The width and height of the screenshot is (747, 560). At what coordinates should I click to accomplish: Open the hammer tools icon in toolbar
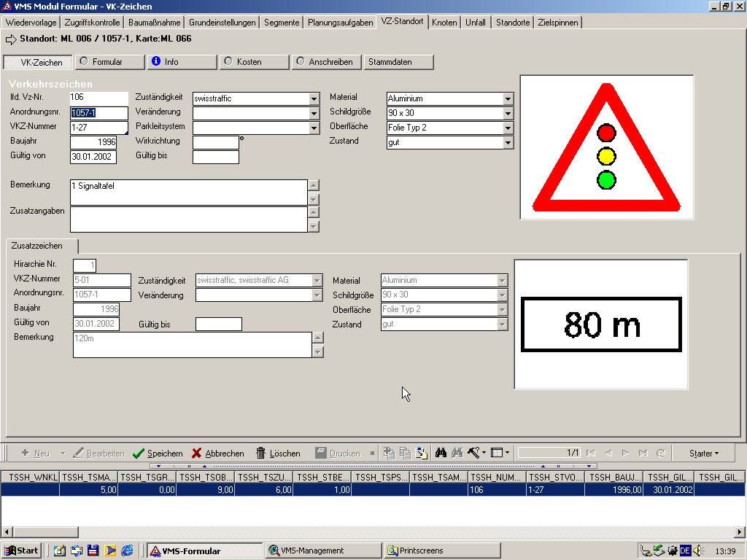click(x=474, y=453)
